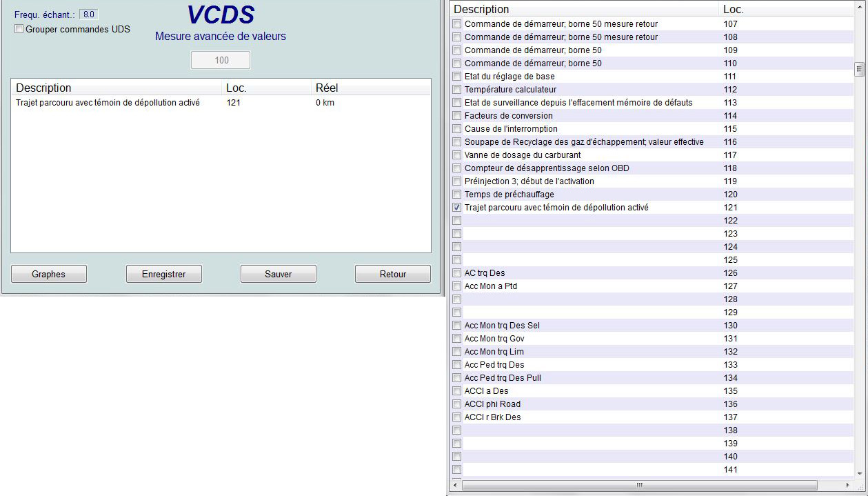Enable the ACCI a Des checkbox

456,390
